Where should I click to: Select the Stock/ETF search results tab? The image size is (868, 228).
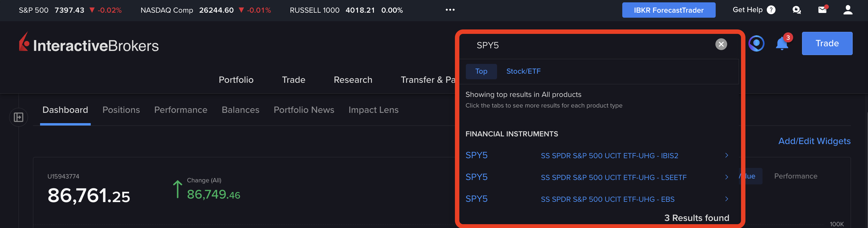coord(523,71)
